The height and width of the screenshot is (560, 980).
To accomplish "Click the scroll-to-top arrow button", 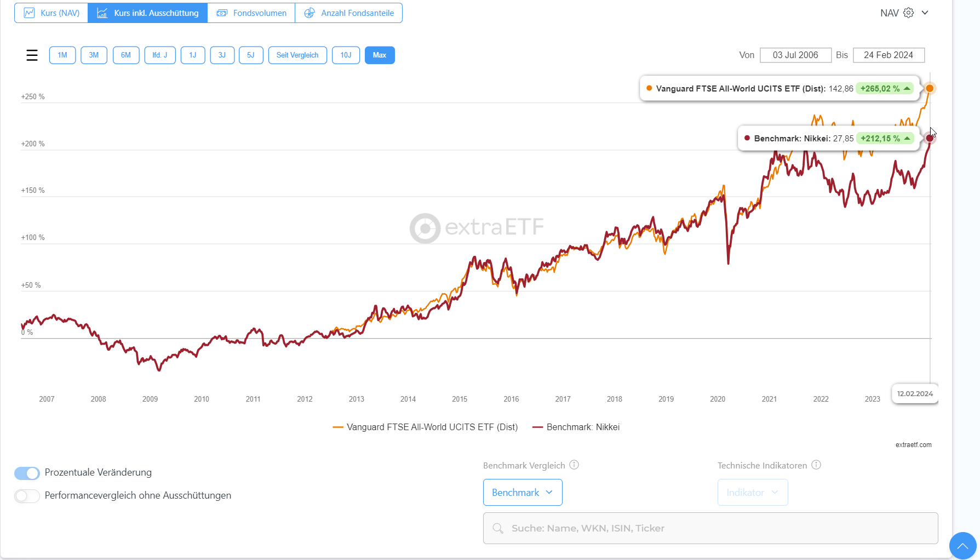I will (962, 546).
